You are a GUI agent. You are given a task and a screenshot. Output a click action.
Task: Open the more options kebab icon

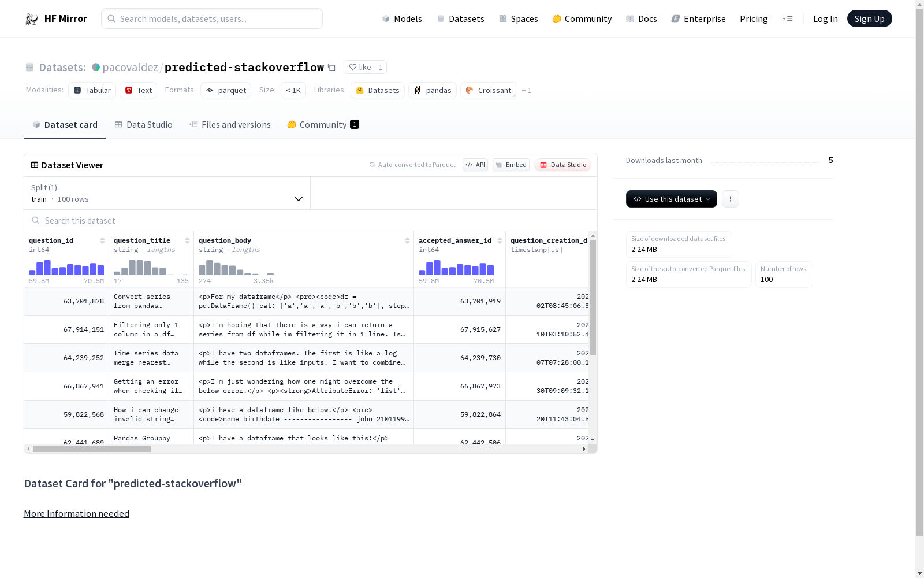(x=731, y=199)
